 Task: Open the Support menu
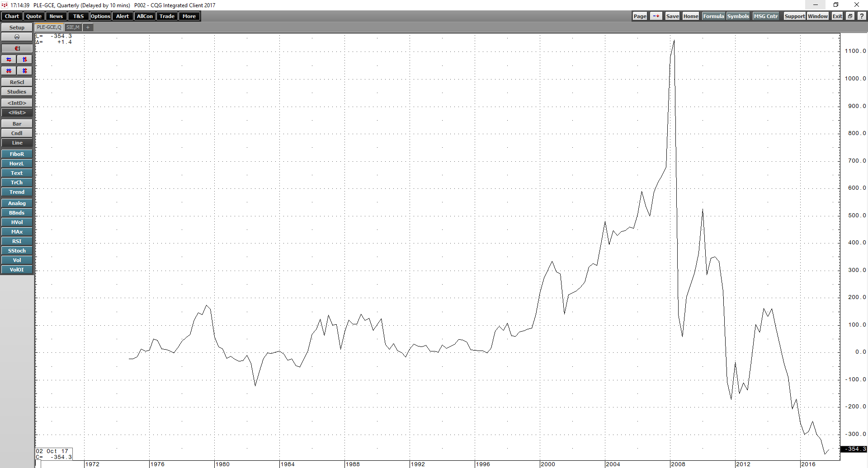pyautogui.click(x=794, y=16)
